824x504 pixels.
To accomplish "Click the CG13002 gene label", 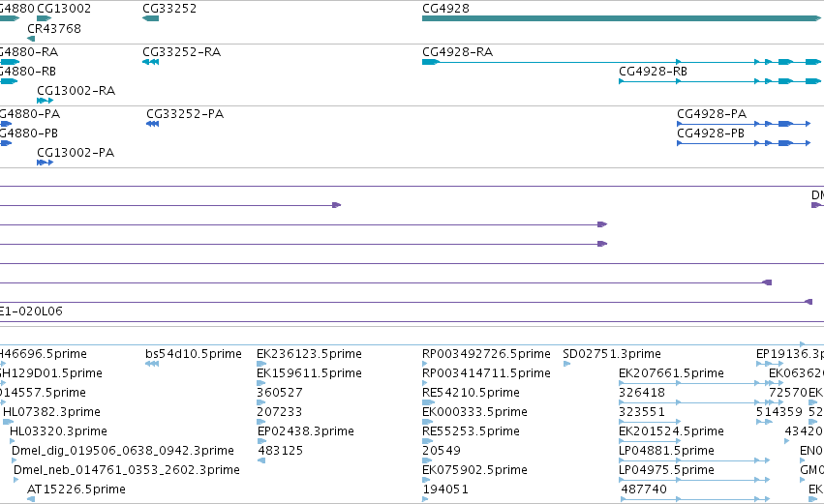I will [64, 9].
